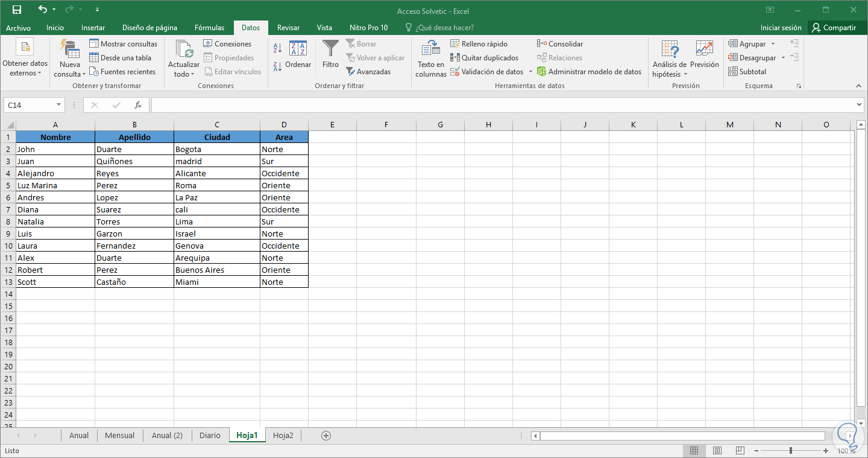868x458 pixels.
Task: Click the Save icon in title bar
Action: (16, 10)
